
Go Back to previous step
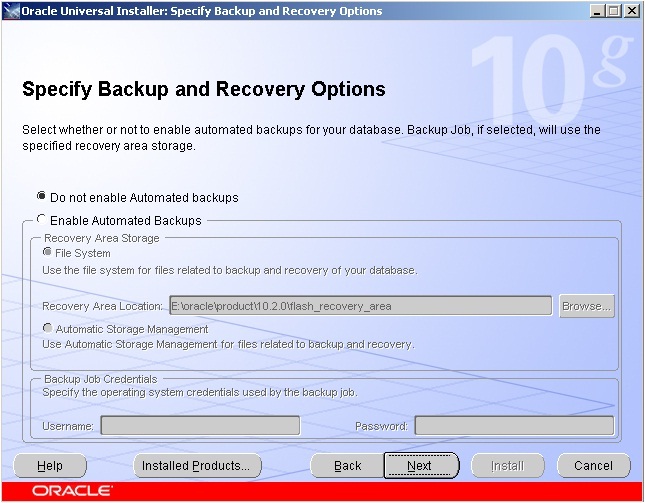(x=347, y=466)
